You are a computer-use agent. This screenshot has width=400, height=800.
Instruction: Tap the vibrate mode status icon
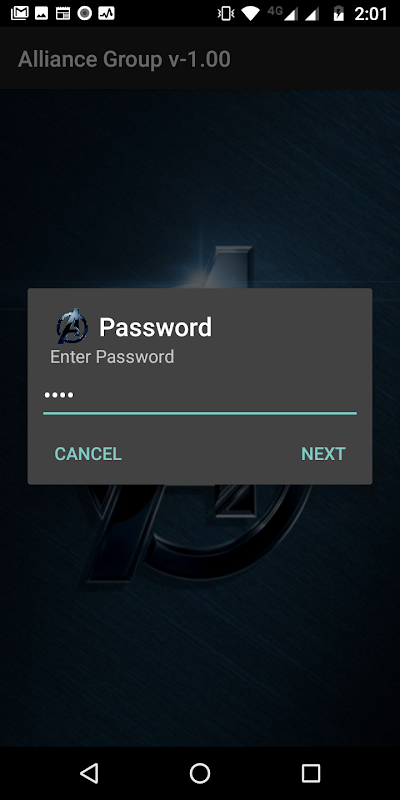pos(226,14)
